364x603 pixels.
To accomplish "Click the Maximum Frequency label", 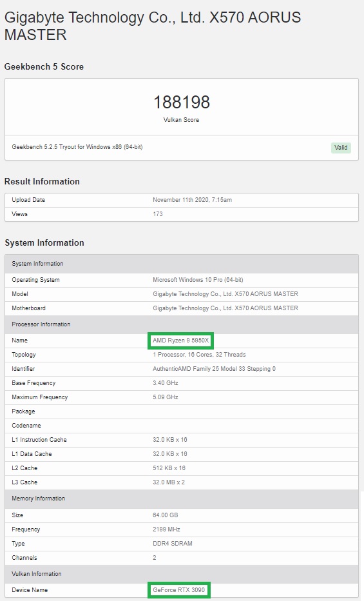I will [40, 398].
